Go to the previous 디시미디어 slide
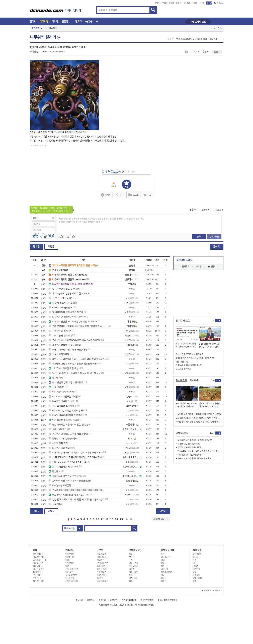 point(217,380)
